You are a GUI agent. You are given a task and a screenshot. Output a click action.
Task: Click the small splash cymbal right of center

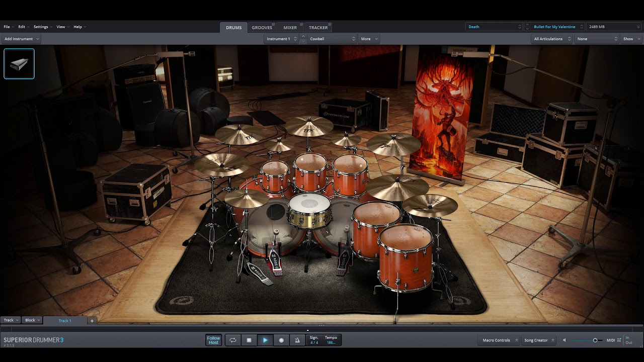347,140
